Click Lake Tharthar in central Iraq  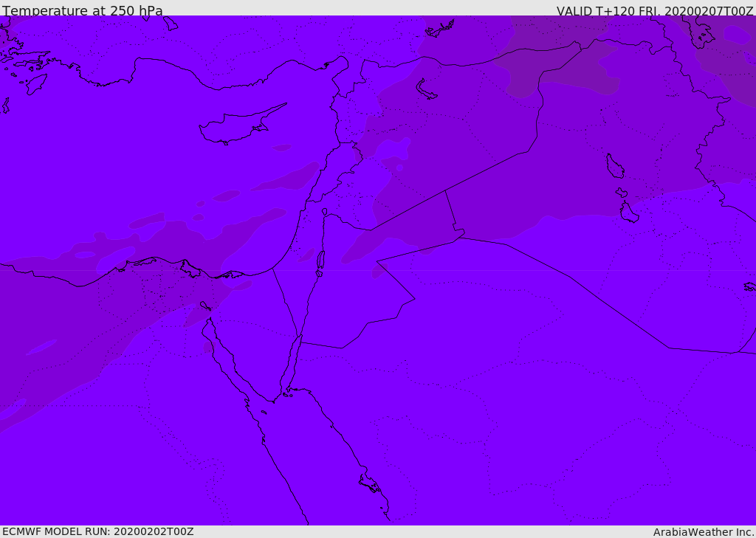[614, 166]
